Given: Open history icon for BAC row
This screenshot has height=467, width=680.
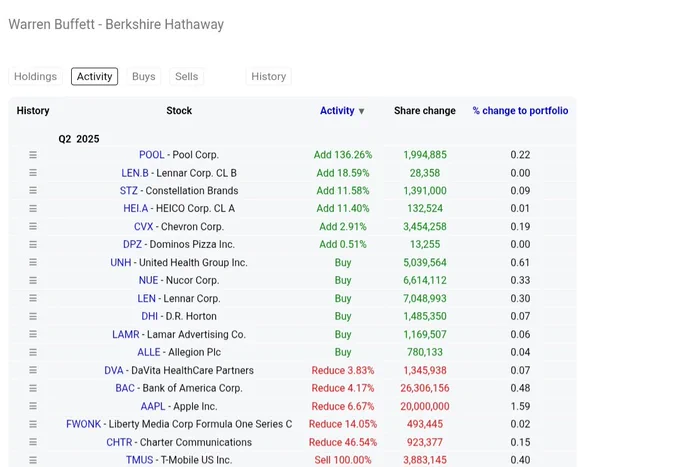Looking at the screenshot, I should tap(33, 389).
